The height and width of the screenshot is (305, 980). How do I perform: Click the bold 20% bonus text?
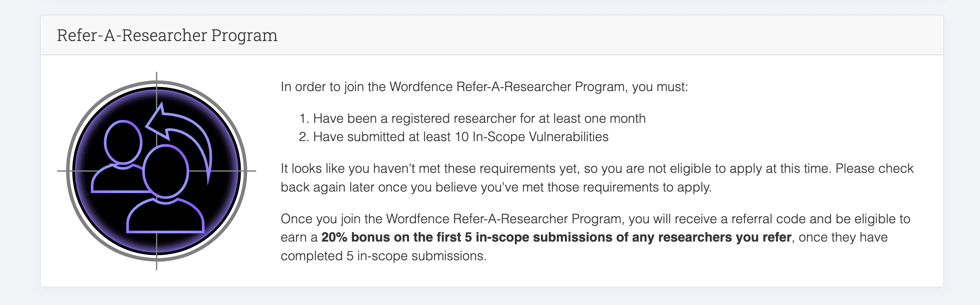556,237
